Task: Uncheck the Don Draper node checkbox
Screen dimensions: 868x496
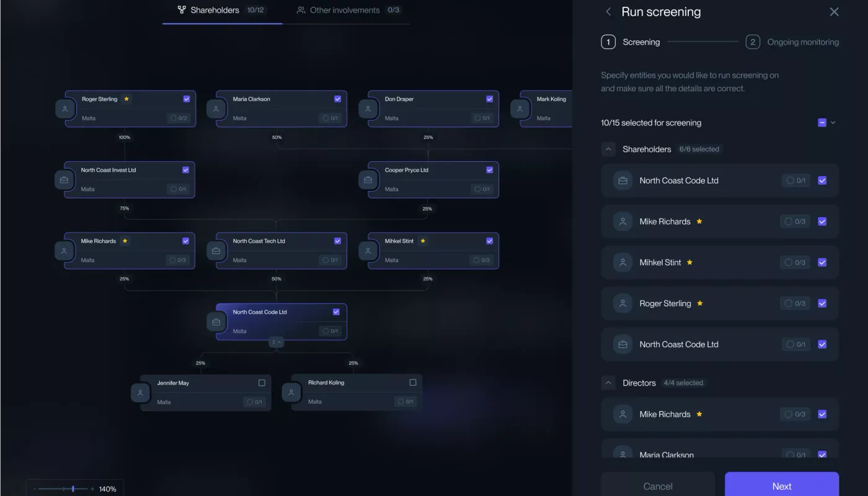Action: 489,99
